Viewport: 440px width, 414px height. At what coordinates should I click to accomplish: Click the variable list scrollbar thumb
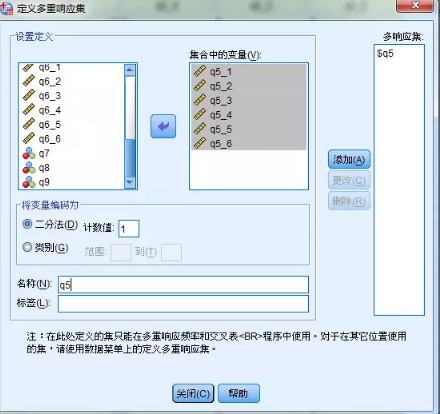point(130,158)
